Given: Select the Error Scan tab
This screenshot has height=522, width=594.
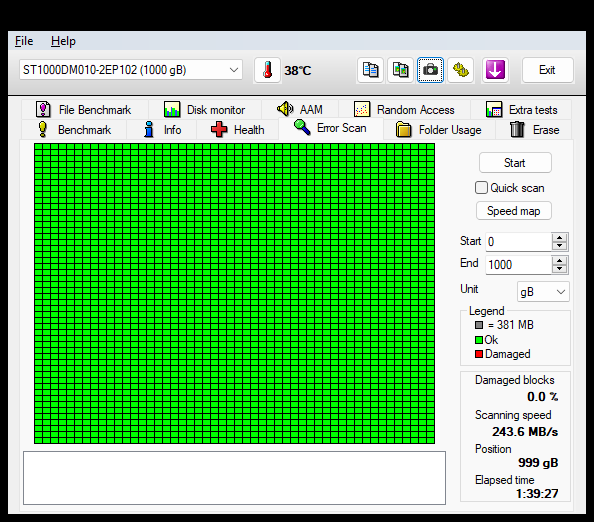Looking at the screenshot, I should tap(331, 128).
